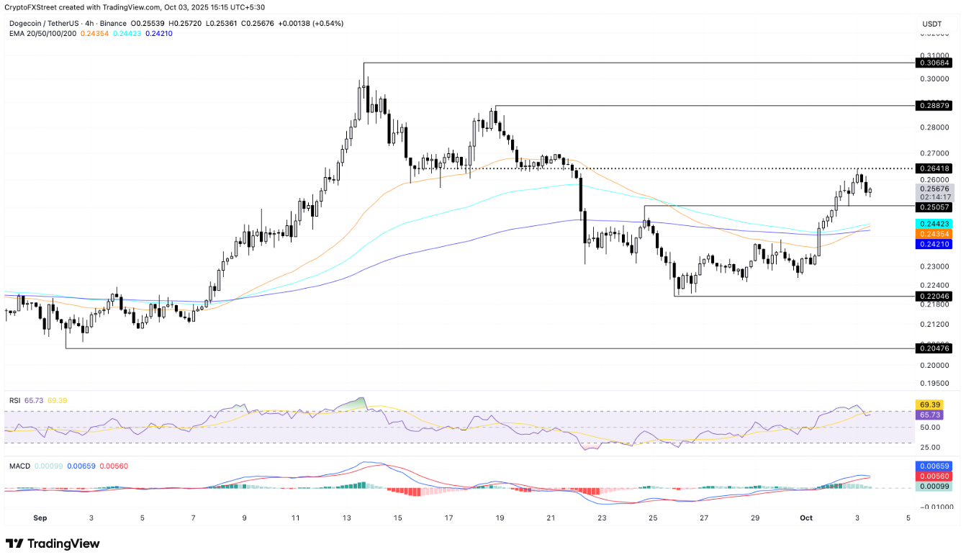This screenshot has height=560, width=966.
Task: Select the Dogecoin / TetherUS symbol title
Action: click(x=56, y=24)
